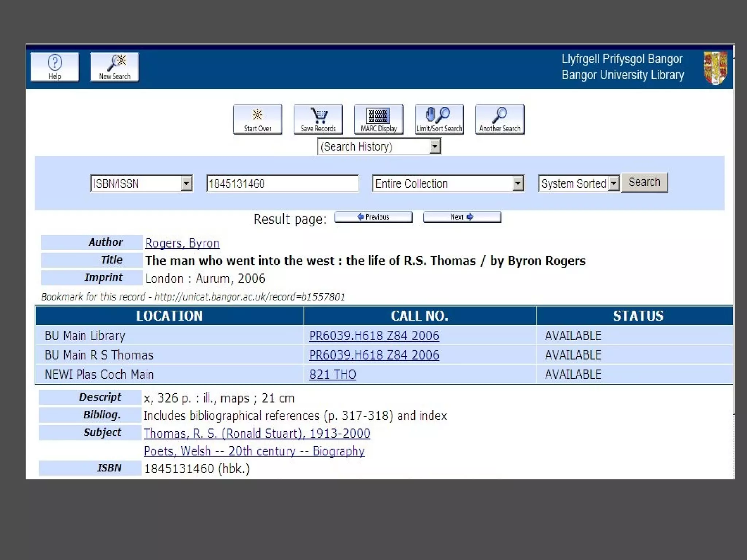The width and height of the screenshot is (747, 560).
Task: Expand the Entire Collection dropdown
Action: pyautogui.click(x=518, y=183)
